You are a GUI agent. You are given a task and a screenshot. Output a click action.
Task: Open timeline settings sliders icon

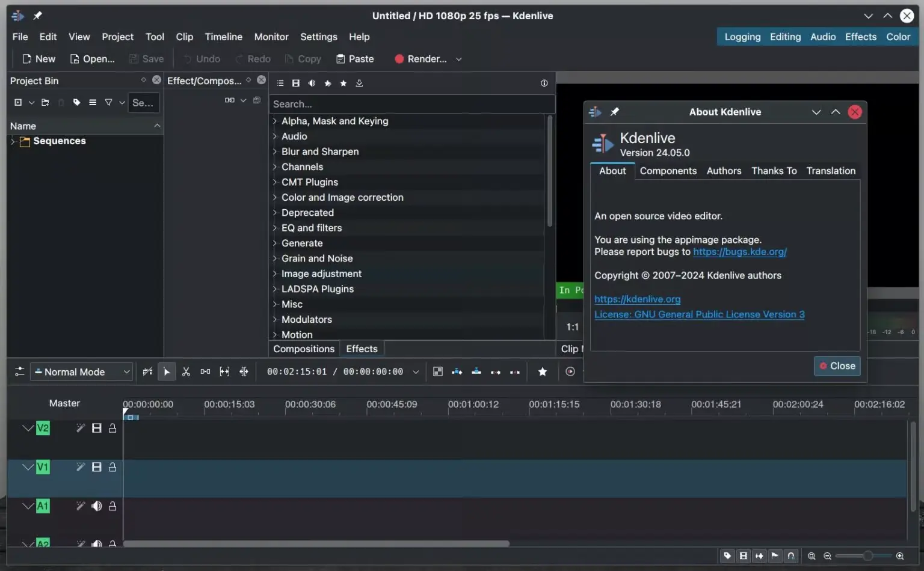tap(19, 372)
